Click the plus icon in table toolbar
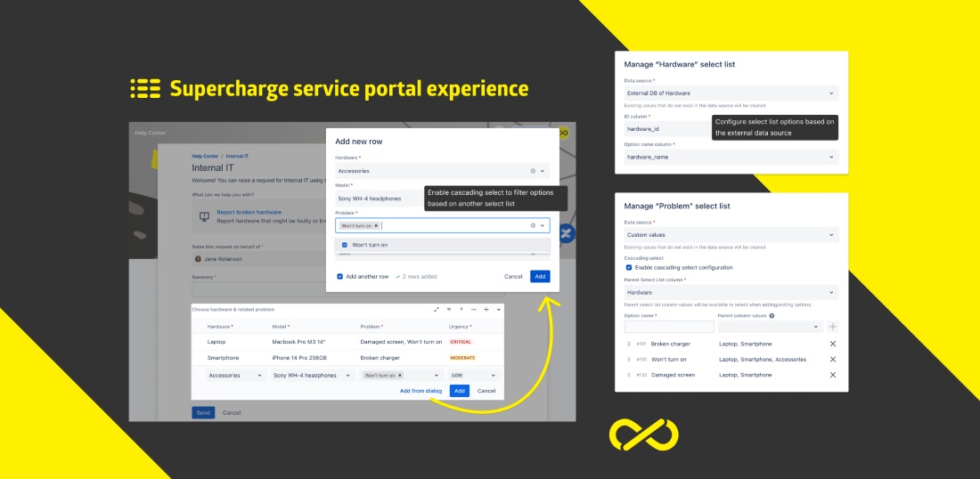The width and height of the screenshot is (980, 479). tap(486, 309)
